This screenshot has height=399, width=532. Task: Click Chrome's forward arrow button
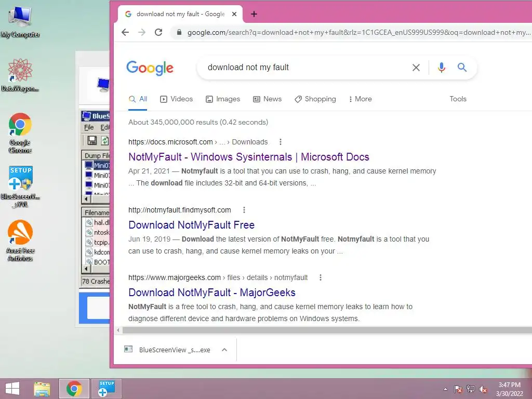point(142,32)
